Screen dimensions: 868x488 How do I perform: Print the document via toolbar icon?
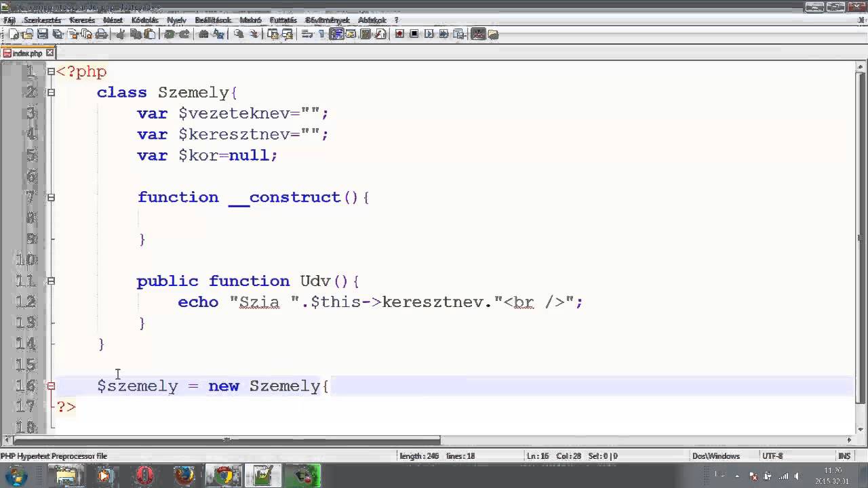tap(101, 34)
